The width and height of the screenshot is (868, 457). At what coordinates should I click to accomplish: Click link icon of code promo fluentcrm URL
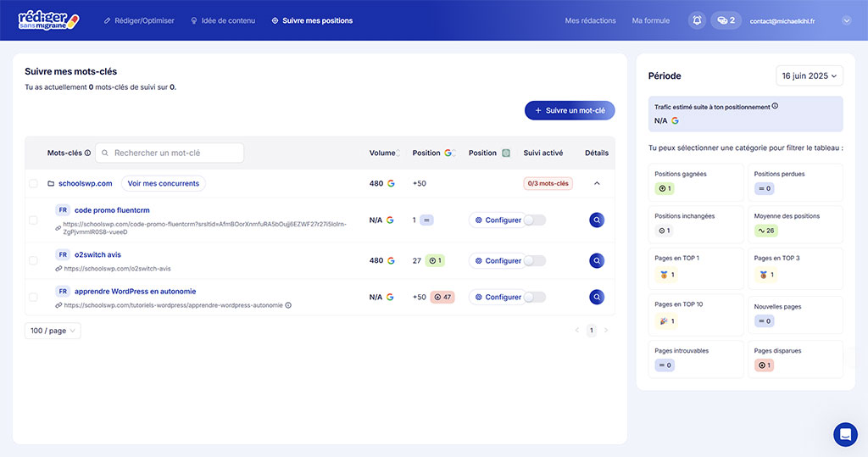click(x=58, y=228)
